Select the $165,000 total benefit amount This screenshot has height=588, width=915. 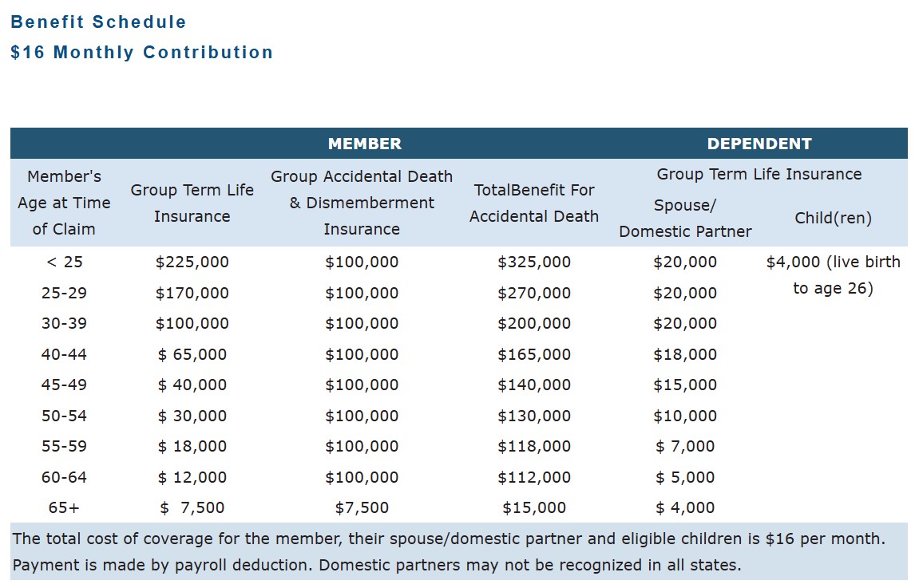click(533, 355)
